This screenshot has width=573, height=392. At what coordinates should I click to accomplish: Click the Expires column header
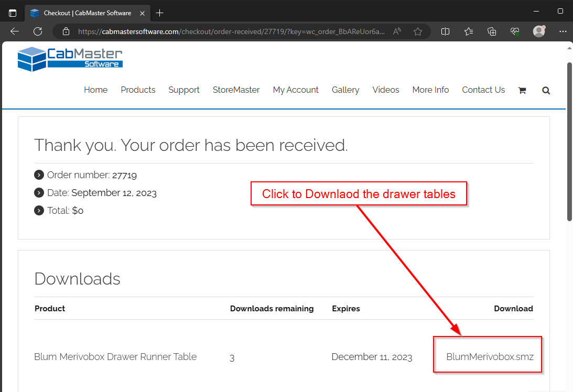(x=345, y=309)
